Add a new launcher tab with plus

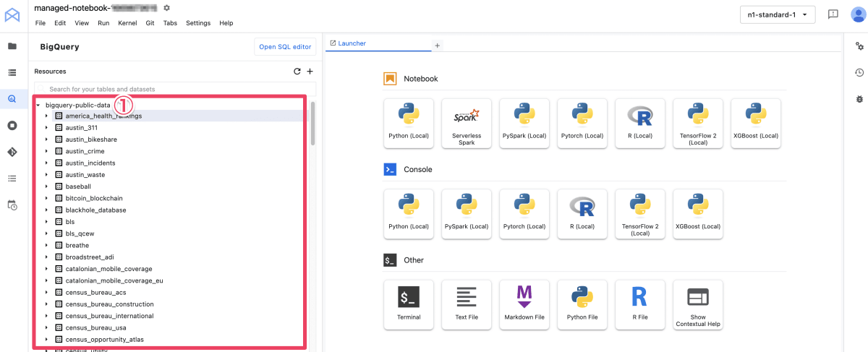(x=437, y=45)
